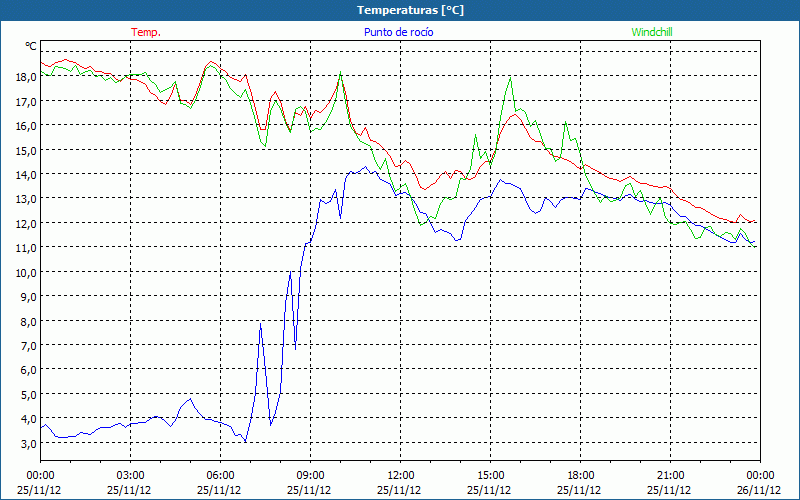Click the 9,0 y-axis value
The height and width of the screenshot is (500, 800).
tap(29, 297)
